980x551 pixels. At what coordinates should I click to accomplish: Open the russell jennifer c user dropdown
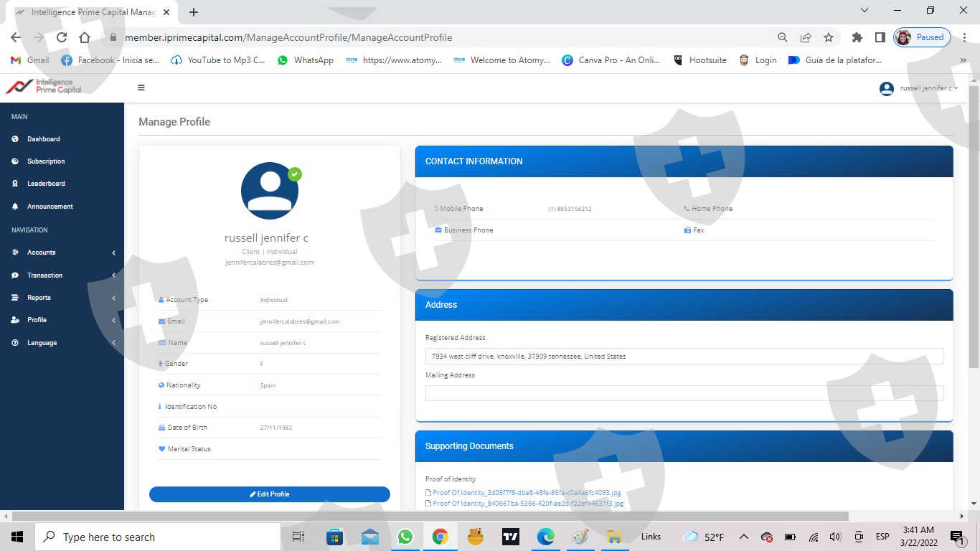920,88
